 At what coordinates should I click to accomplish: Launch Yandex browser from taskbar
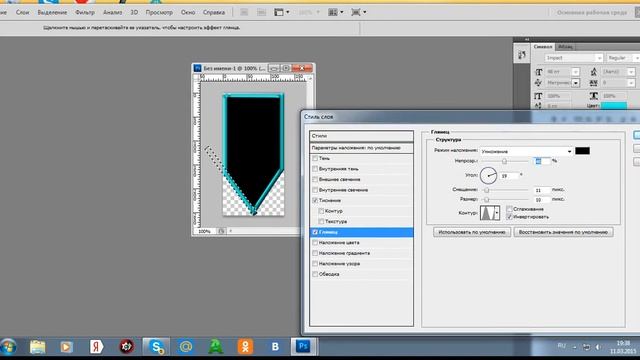point(96,347)
